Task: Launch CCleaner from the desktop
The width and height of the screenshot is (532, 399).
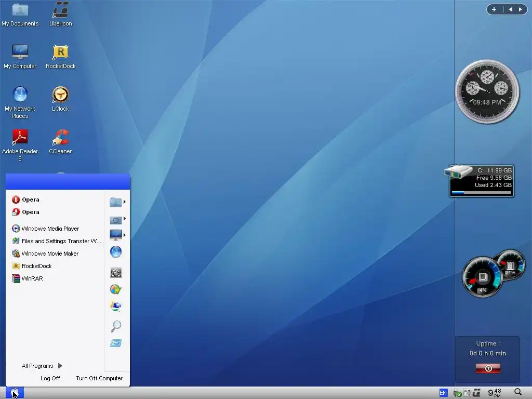Action: [x=60, y=141]
